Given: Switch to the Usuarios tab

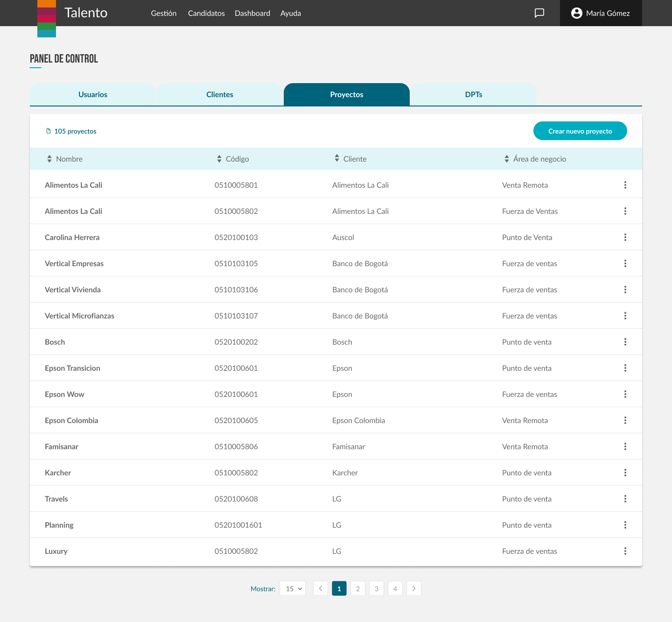Looking at the screenshot, I should pyautogui.click(x=92, y=94).
